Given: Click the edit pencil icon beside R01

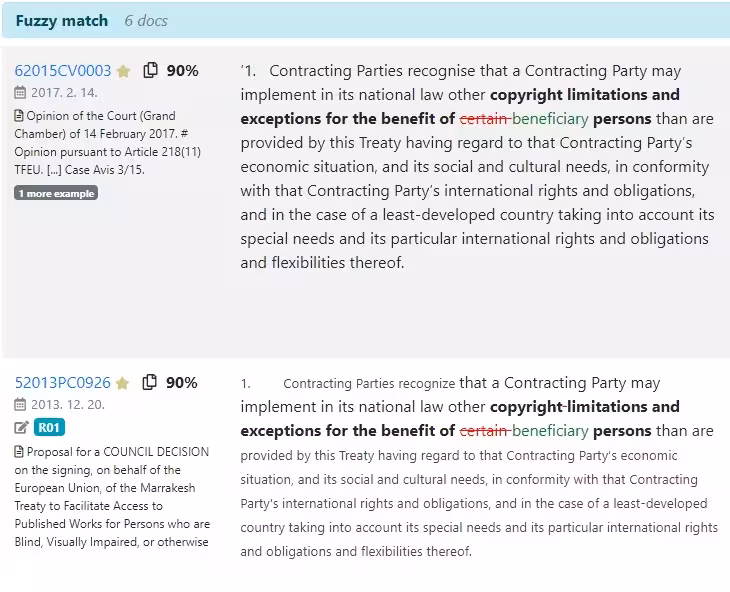Looking at the screenshot, I should (22, 428).
